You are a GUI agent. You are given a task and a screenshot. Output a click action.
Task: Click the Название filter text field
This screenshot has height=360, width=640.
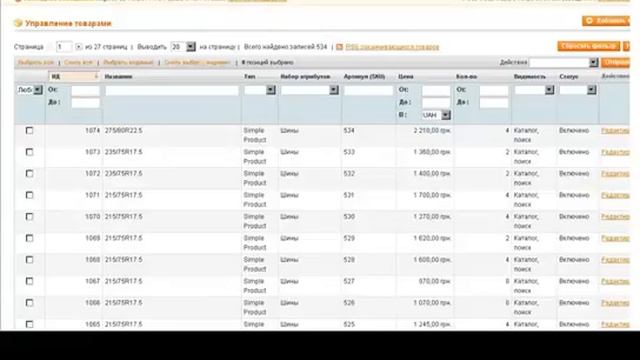coord(172,91)
